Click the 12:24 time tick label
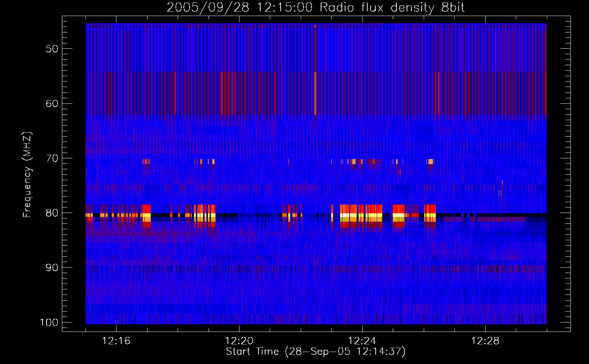 [x=362, y=341]
